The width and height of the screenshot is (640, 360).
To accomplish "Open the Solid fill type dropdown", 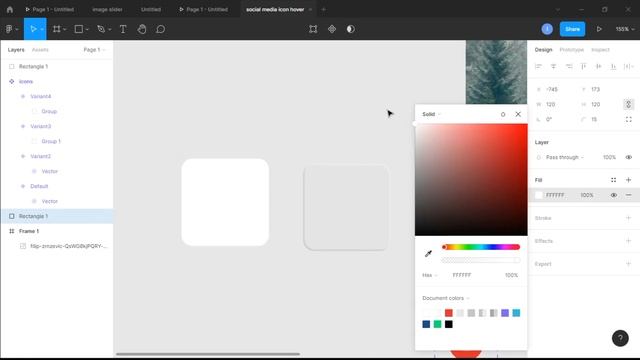I will tap(431, 114).
